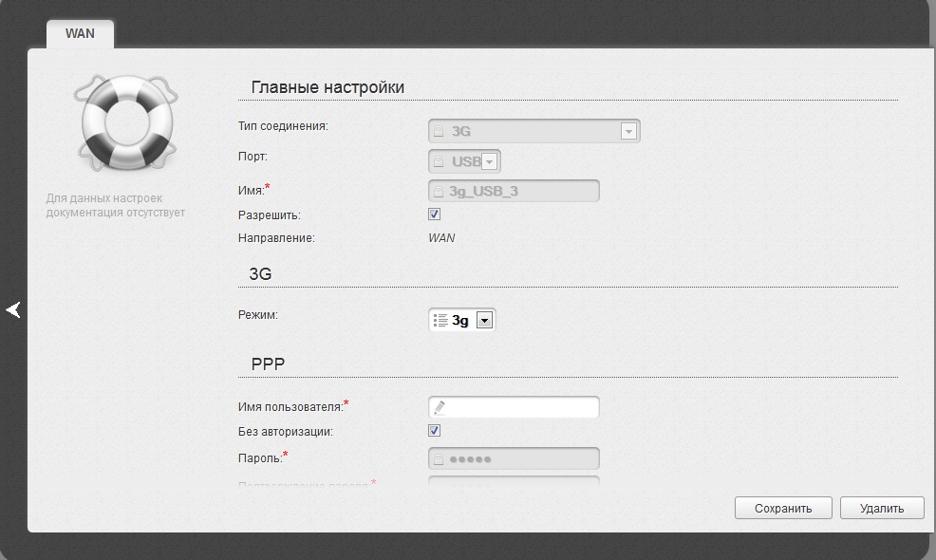
Task: Click lock icon in the Порт field
Action: point(439,161)
